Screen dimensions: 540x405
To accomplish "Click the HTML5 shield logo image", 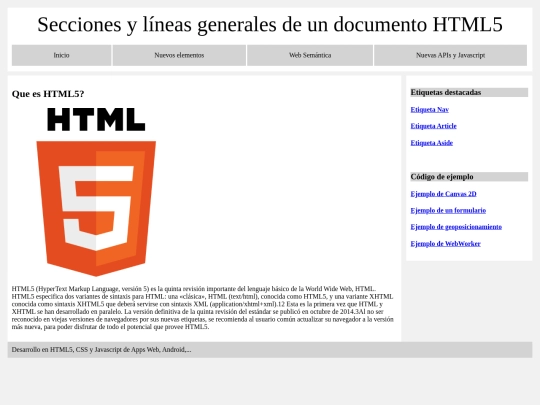I will tap(96, 191).
